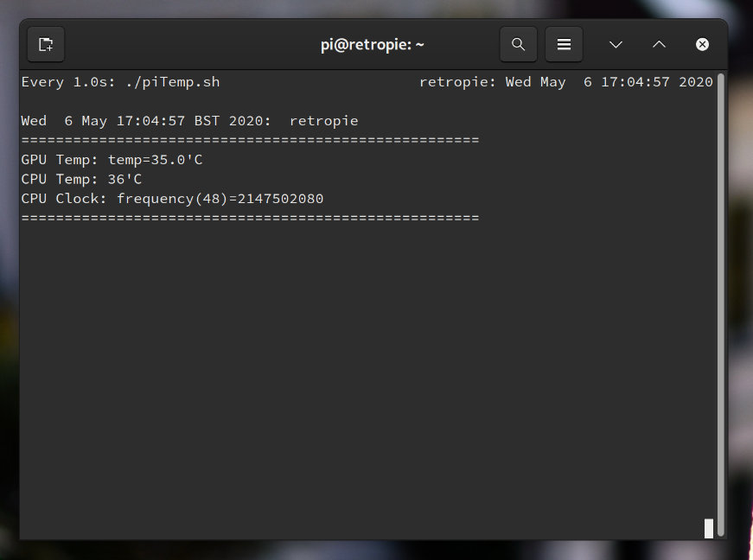Maximize the terminal using up chevron
This screenshot has width=753, height=560.
tap(659, 45)
